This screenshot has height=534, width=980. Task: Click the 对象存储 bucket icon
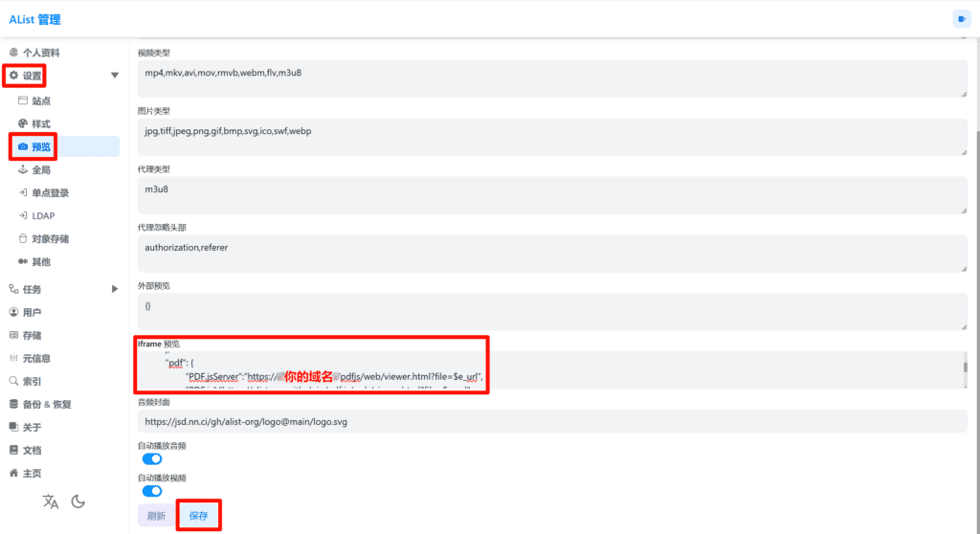(x=23, y=238)
